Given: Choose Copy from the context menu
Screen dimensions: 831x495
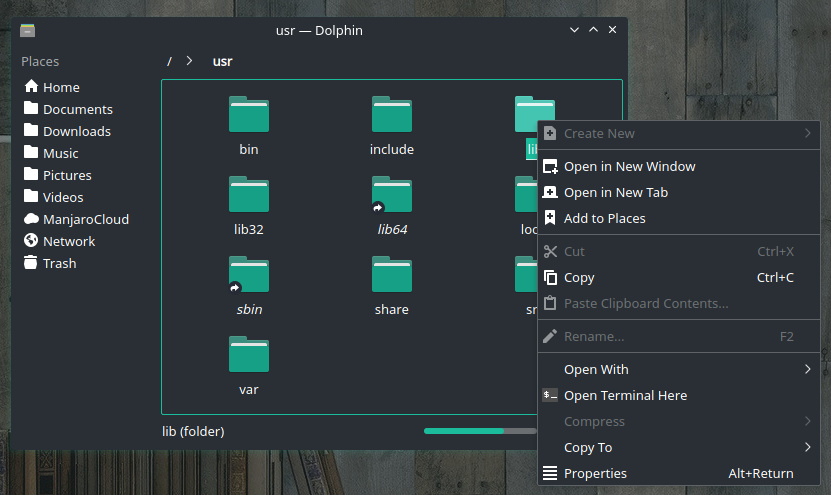Looking at the screenshot, I should click(x=679, y=277).
